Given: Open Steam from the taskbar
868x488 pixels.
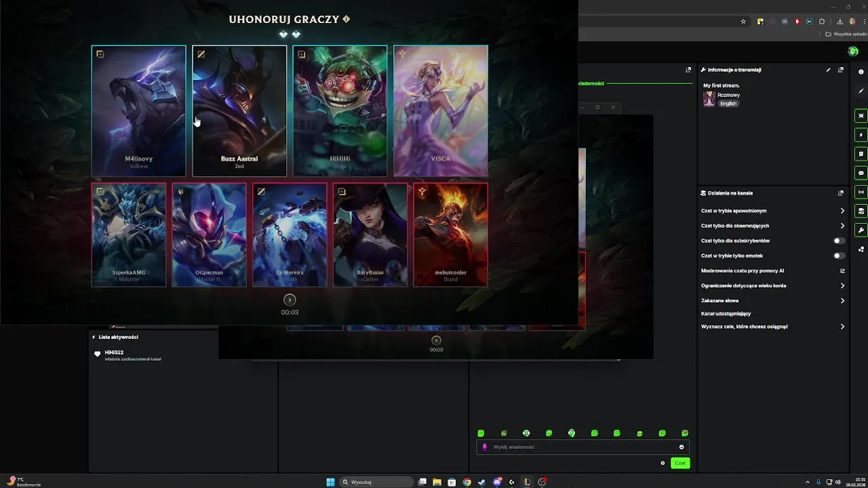Looking at the screenshot, I should (481, 482).
